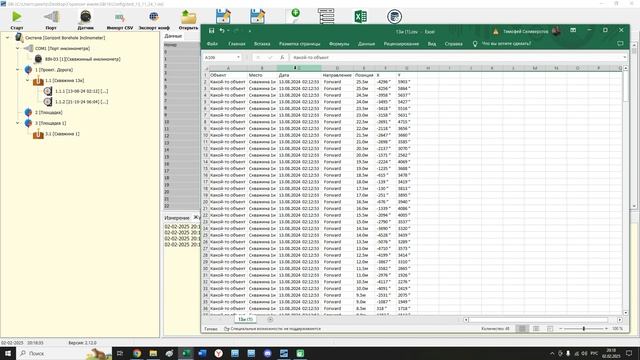Switch to Page Layout view icon
The width and height of the screenshot is (640, 360).
point(536,328)
